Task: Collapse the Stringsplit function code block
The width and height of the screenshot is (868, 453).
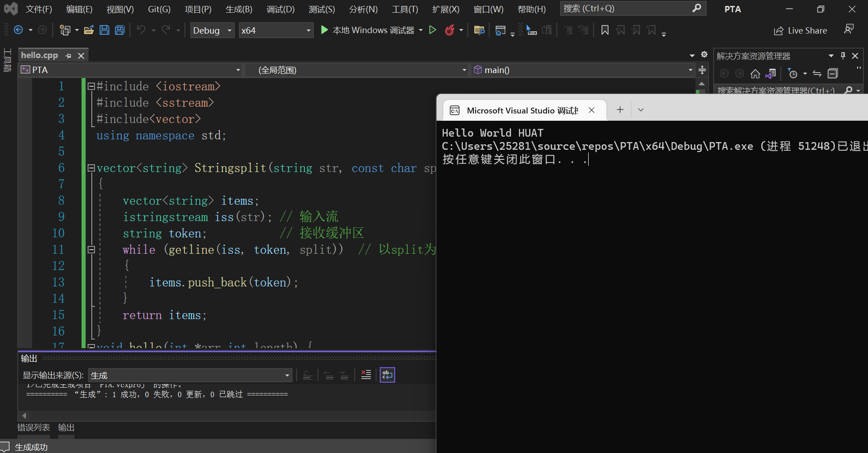Action: coord(91,168)
